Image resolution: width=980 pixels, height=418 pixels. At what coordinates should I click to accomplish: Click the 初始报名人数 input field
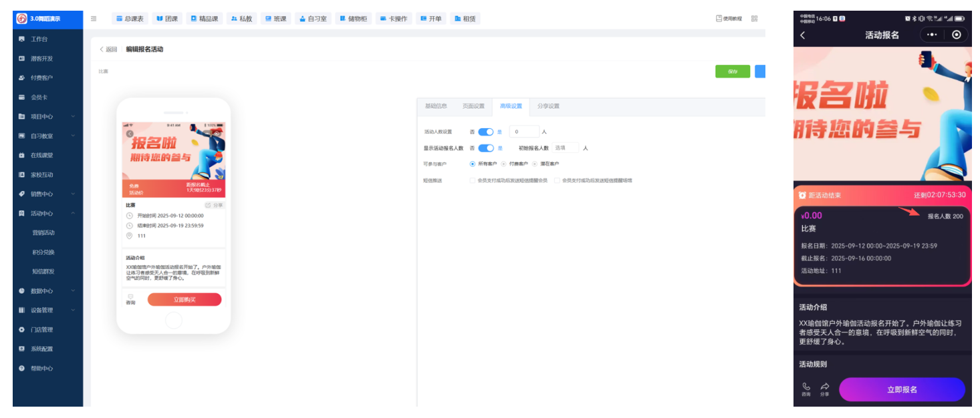tap(566, 148)
